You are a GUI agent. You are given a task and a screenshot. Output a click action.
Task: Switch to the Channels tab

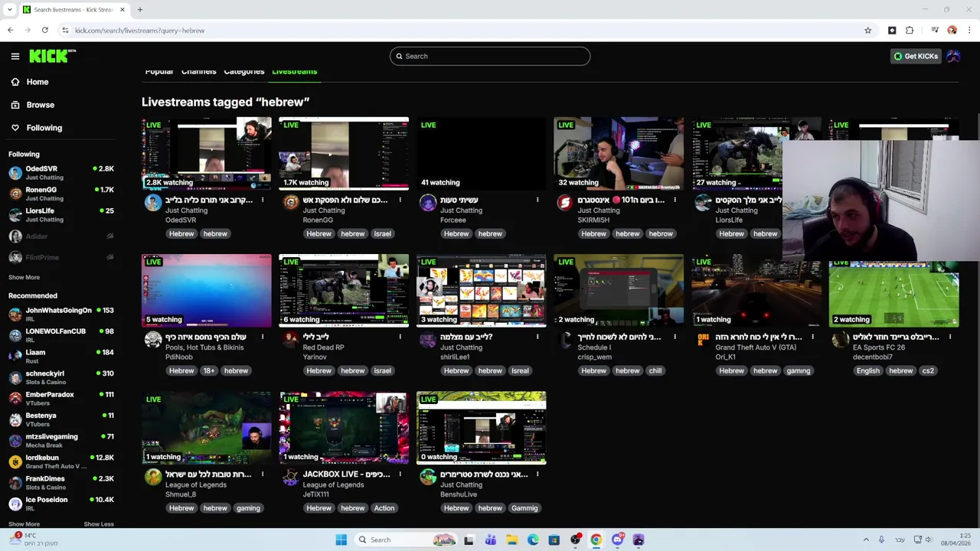tap(198, 71)
